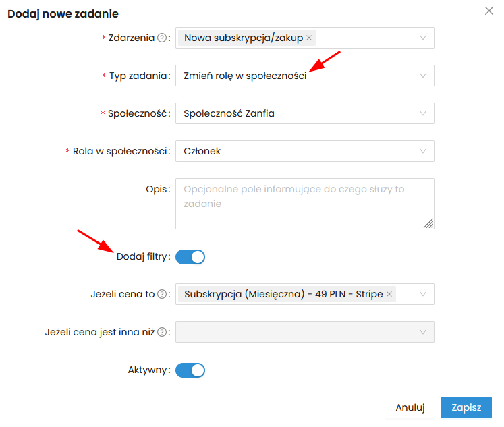Click help icon next to Zdarzenia label
This screenshot has width=504, height=427.
coord(162,38)
